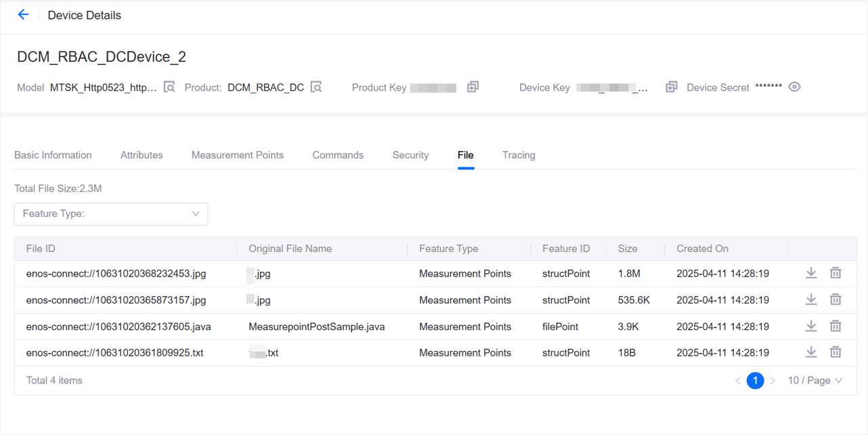868x435 pixels.
Task: Switch to the Measurement Points tab
Action: pos(238,154)
